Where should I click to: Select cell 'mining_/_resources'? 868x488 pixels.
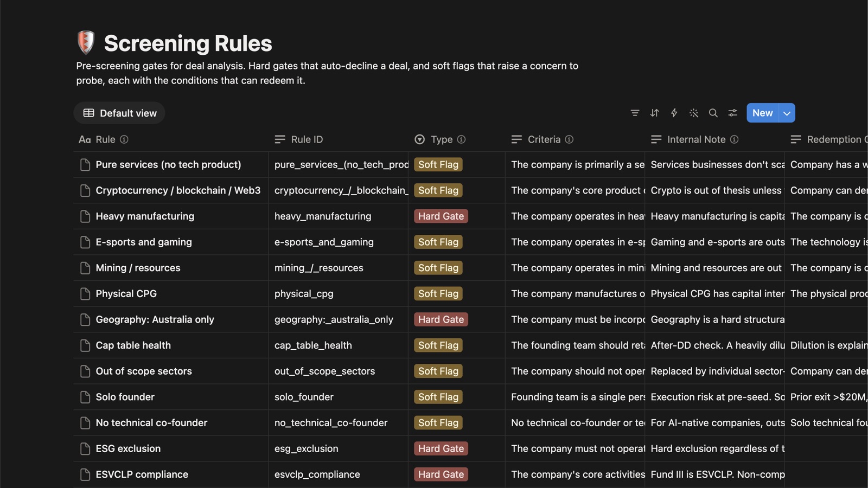point(338,268)
